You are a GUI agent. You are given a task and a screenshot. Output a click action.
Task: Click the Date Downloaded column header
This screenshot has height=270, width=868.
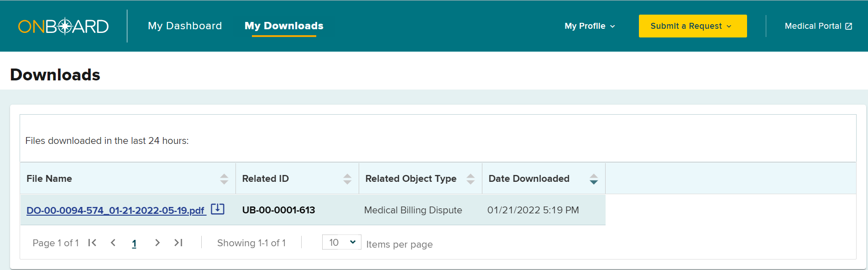pyautogui.click(x=529, y=179)
